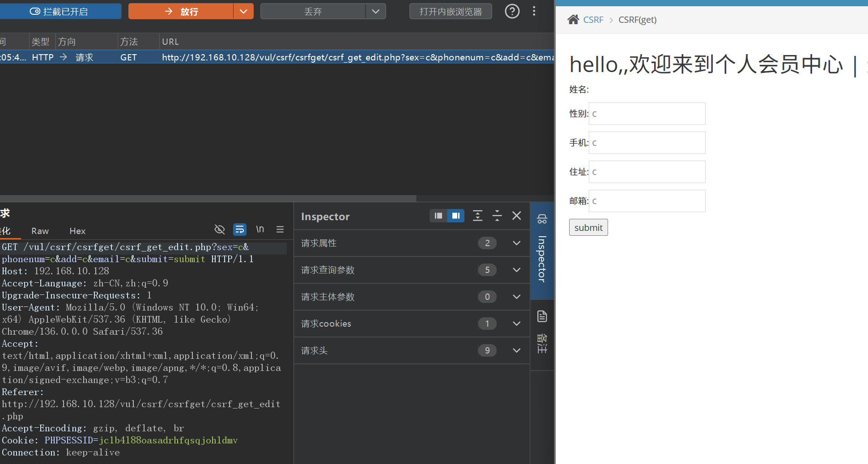Switch Inspector to right-side layout icon
868x464 pixels.
click(x=455, y=216)
